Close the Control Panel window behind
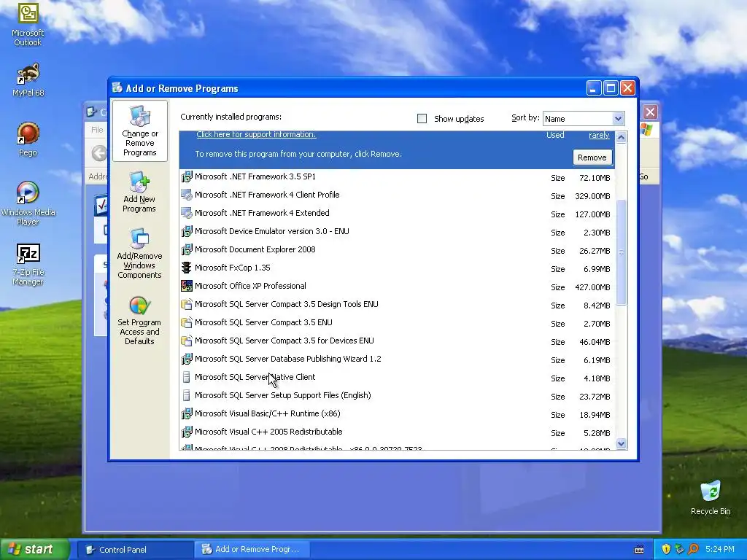Image resolution: width=747 pixels, height=560 pixels. [650, 112]
